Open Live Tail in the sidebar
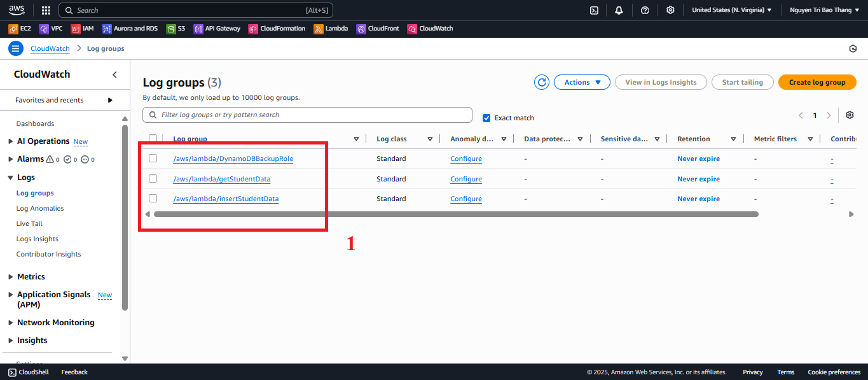868x380 pixels. [29, 223]
